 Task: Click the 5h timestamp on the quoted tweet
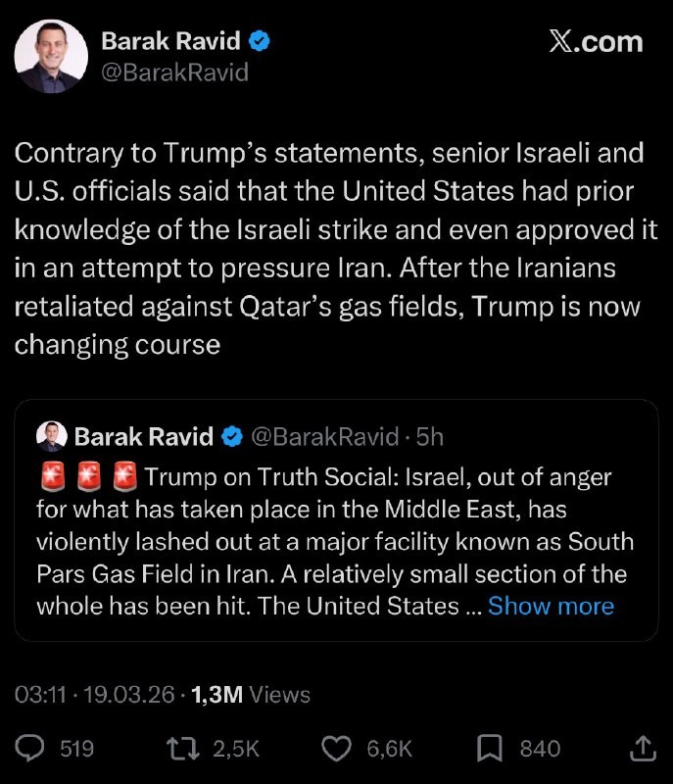[x=430, y=436]
